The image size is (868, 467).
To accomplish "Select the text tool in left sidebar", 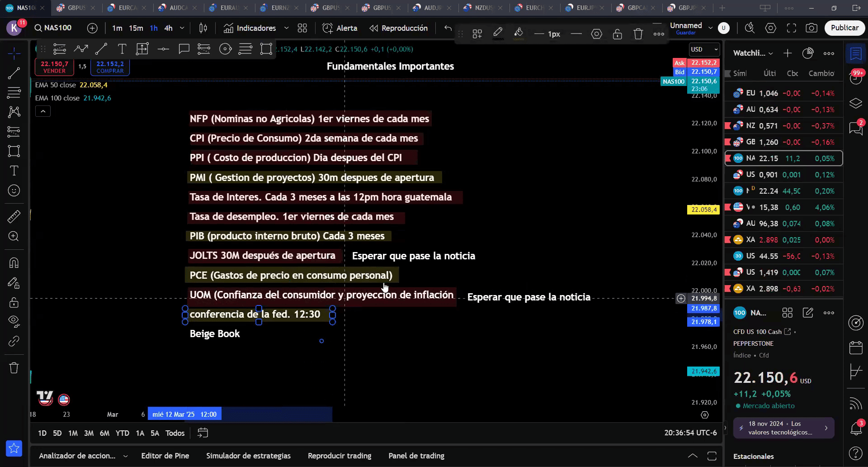I will [14, 171].
